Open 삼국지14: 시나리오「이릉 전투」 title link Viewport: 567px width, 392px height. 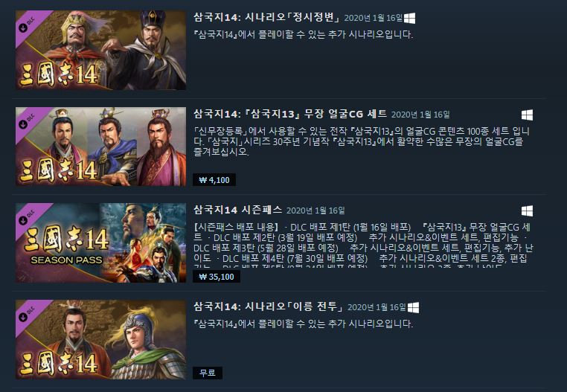(269, 306)
